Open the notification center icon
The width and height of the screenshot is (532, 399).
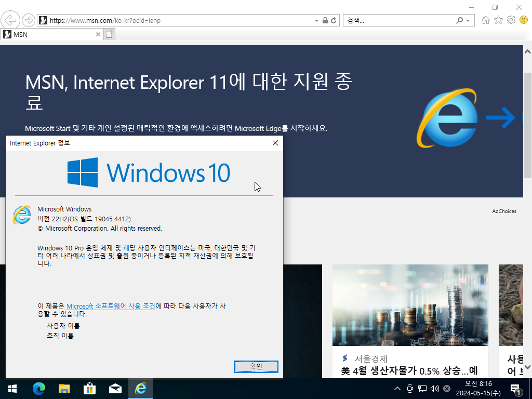[x=516, y=389]
